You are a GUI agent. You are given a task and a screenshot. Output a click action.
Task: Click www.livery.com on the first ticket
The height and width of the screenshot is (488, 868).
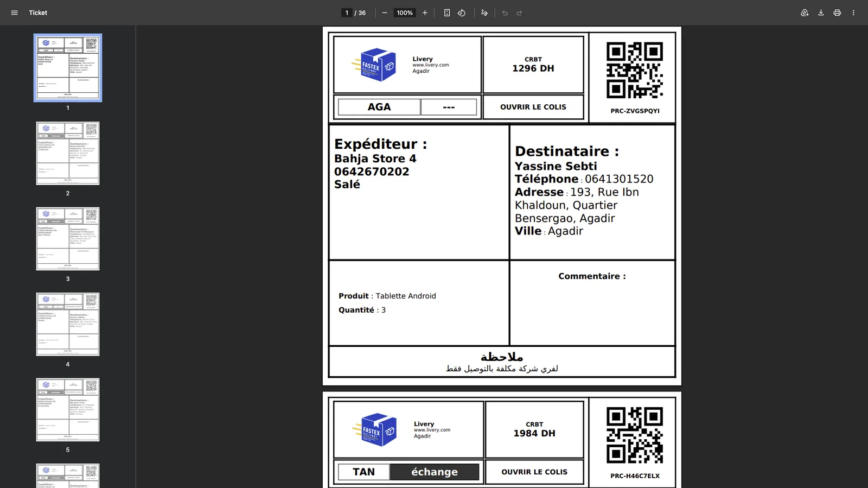431,65
